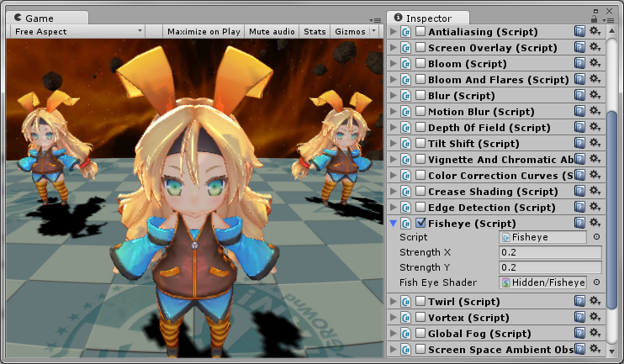Click C# script icon of Fisheye component
Screen dimensions: 624x364
pos(406,223)
